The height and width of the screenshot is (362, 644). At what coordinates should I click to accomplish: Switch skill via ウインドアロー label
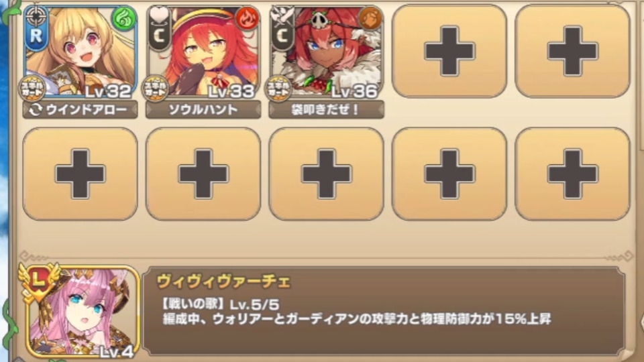click(x=80, y=109)
